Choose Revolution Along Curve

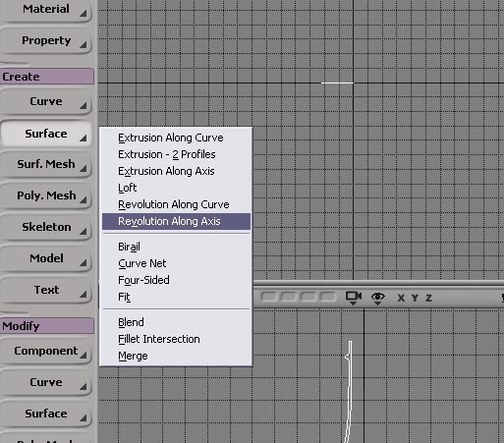[x=176, y=204]
